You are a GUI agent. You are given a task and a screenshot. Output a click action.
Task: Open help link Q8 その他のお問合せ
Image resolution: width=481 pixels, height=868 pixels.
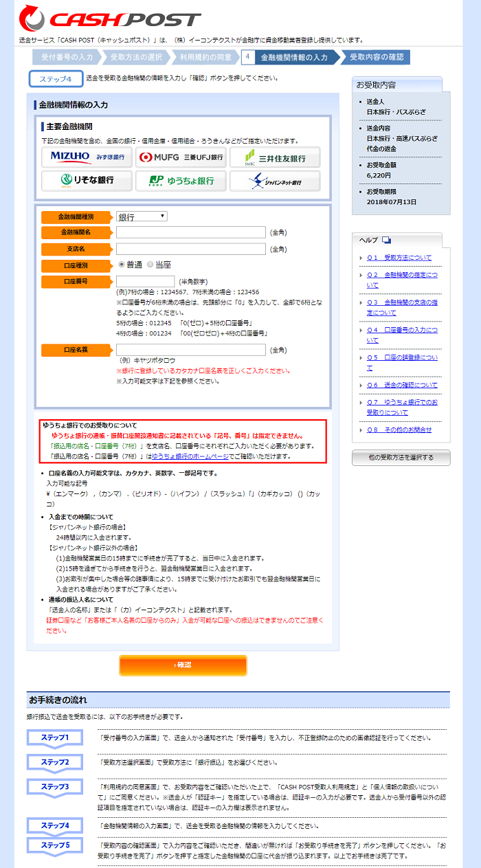click(399, 430)
